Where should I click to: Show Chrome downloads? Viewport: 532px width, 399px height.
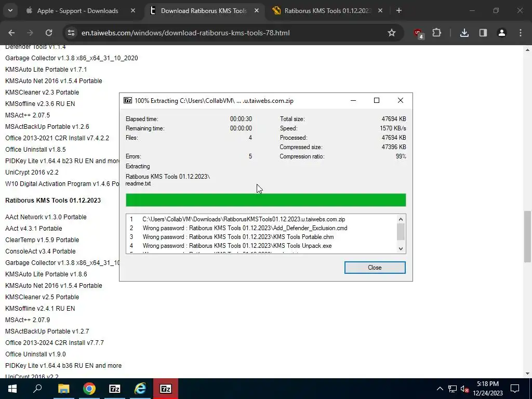[464, 33]
